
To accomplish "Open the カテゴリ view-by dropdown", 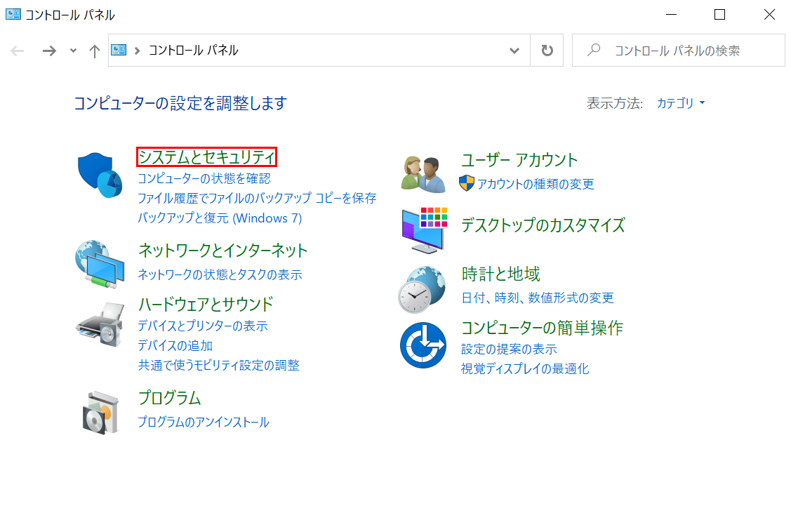I will [681, 103].
